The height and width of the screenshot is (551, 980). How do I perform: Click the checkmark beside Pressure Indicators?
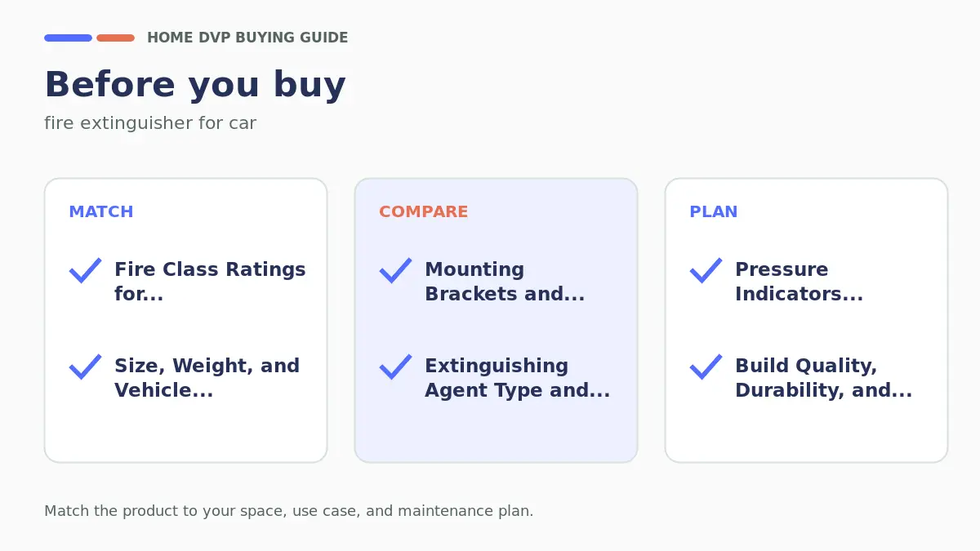[706, 270]
